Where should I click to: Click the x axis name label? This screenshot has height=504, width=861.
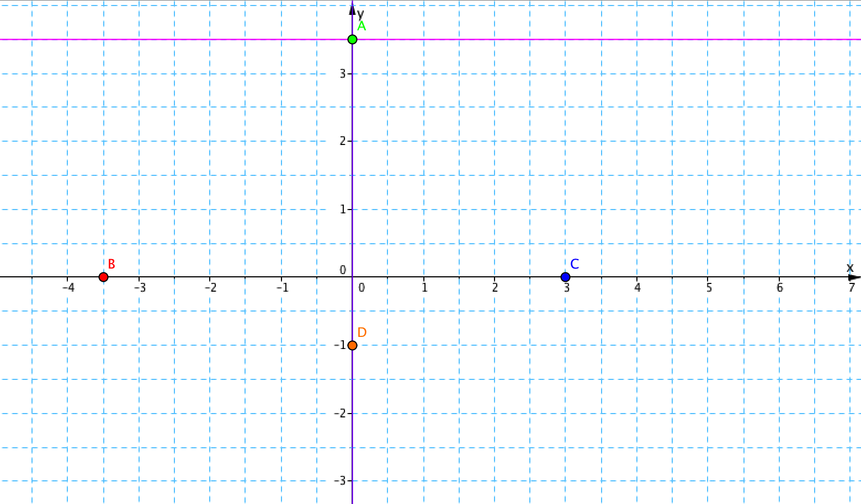pos(850,268)
